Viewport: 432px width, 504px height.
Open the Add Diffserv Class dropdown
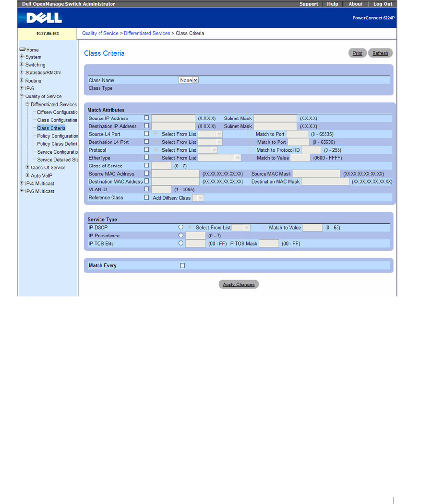198,198
